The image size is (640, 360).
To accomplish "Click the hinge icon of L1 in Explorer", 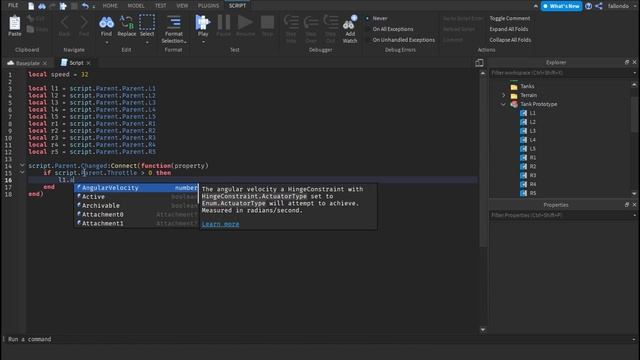I will pos(523,113).
